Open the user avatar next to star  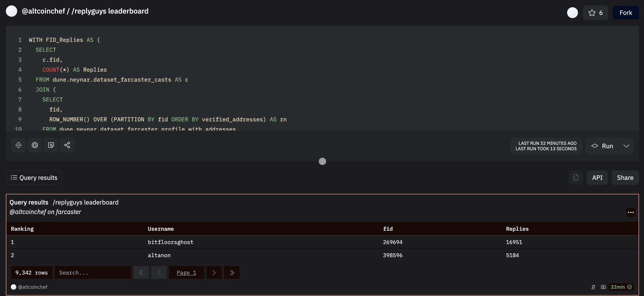[x=572, y=13]
